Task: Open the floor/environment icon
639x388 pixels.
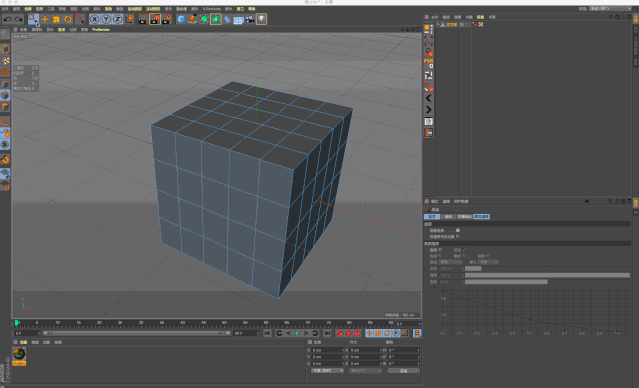Action: 238,19
